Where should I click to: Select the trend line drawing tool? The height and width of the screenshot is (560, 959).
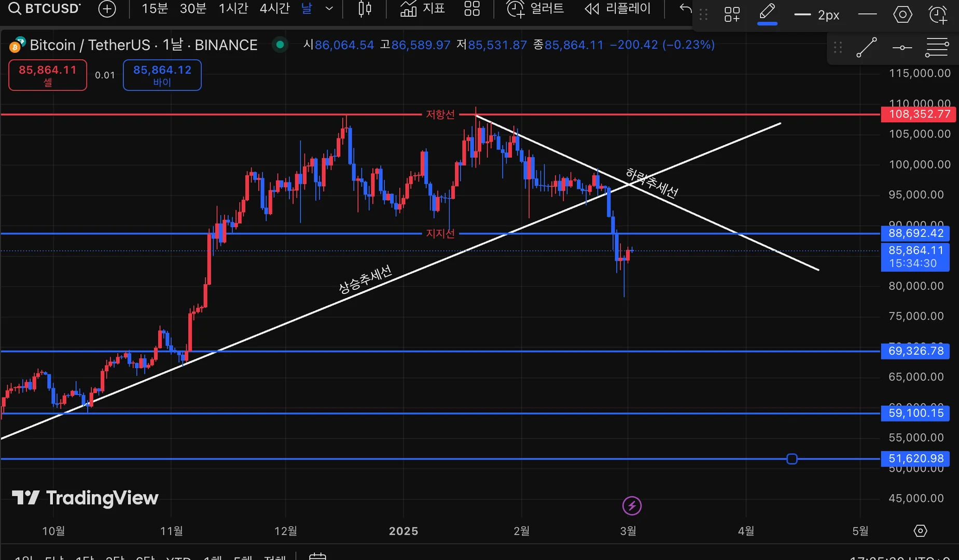click(x=866, y=48)
